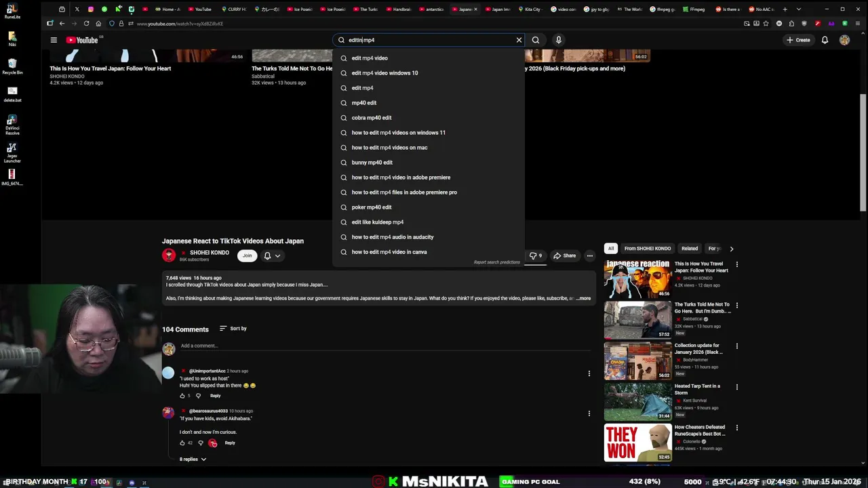Select 'how to edit mp4 audio in audacity'
Viewport: 868px width, 488px height.
429,237
